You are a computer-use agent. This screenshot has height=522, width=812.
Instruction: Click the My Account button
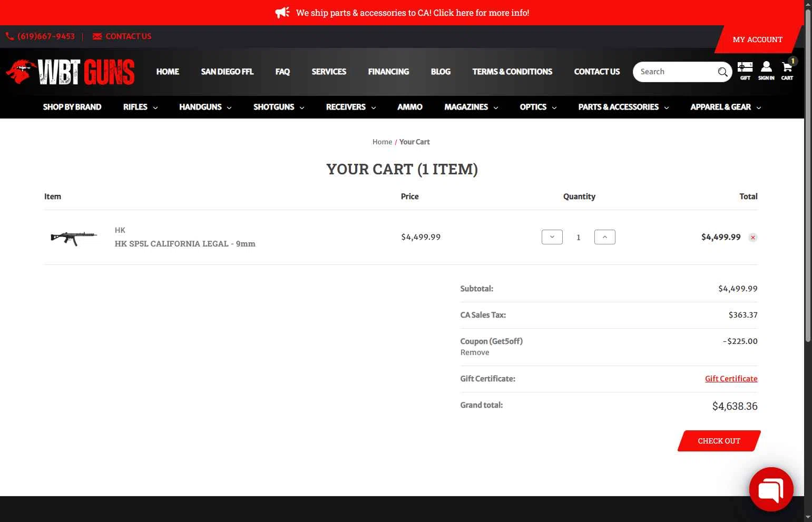[x=758, y=40]
